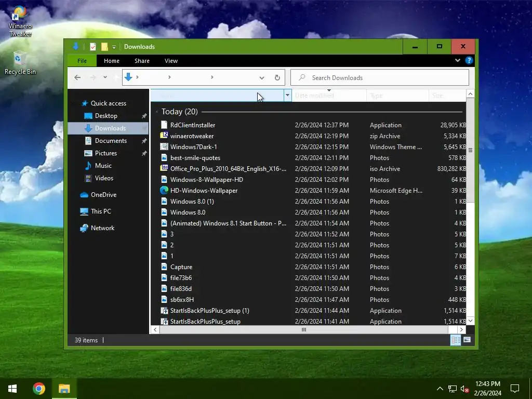This screenshot has width=532, height=399.
Task: Select the file73b6 photo icon
Action: [164, 277]
